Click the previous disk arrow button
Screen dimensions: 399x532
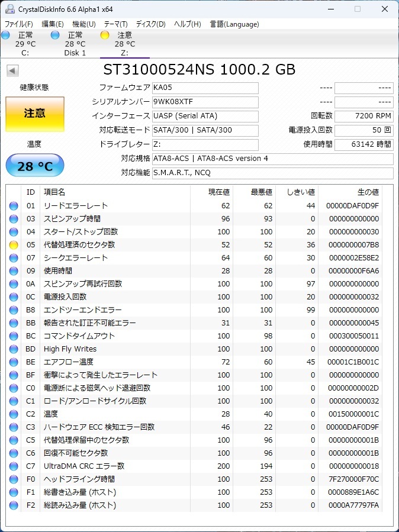pyautogui.click(x=12, y=71)
